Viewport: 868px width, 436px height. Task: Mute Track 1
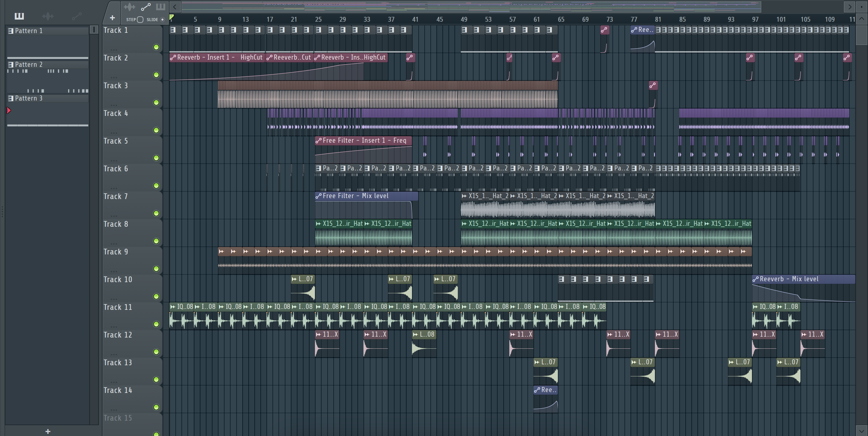pos(156,47)
